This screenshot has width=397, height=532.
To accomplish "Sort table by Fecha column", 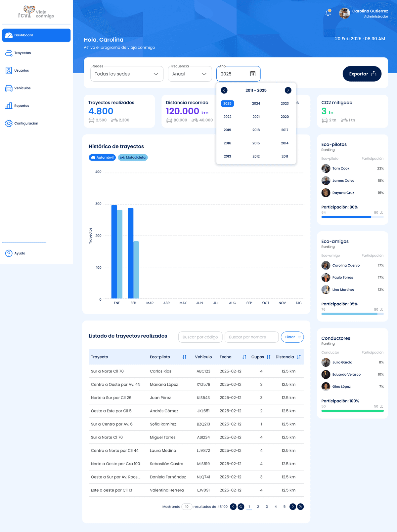I will pos(244,357).
